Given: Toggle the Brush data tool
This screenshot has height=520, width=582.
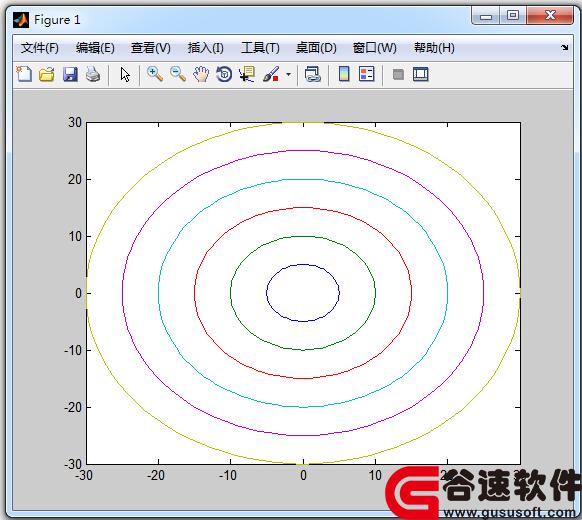Looking at the screenshot, I should point(271,74).
